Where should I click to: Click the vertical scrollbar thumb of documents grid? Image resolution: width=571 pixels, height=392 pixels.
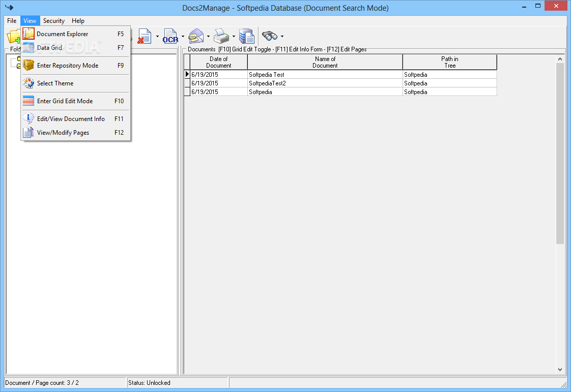(560, 153)
